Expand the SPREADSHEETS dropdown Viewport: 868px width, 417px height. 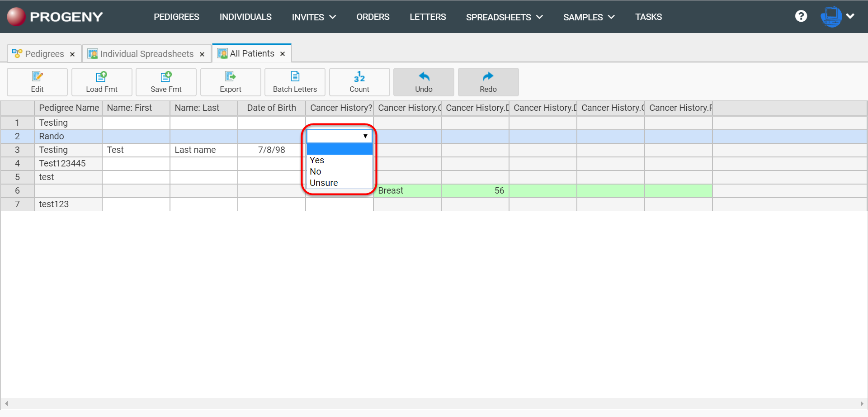coord(504,17)
